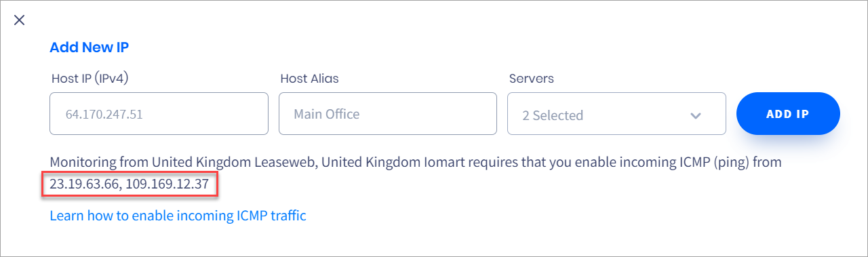Image resolution: width=868 pixels, height=257 pixels.
Task: Click the ADD IP button
Action: click(x=788, y=114)
